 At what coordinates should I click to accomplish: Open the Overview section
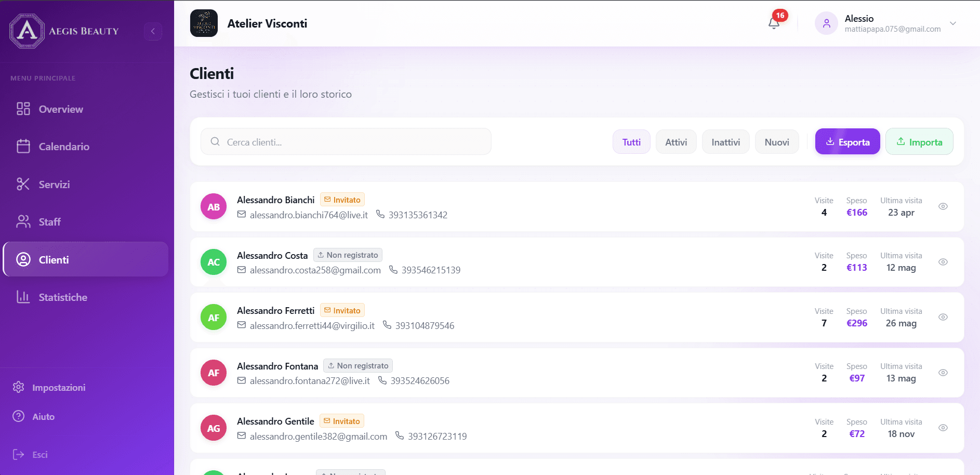pyautogui.click(x=86, y=109)
